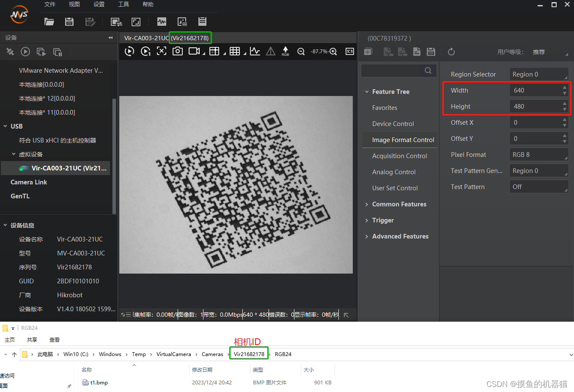Screen dimensions: 574x392
Task: Zoom in with the plus magnifier
Action: tap(333, 52)
